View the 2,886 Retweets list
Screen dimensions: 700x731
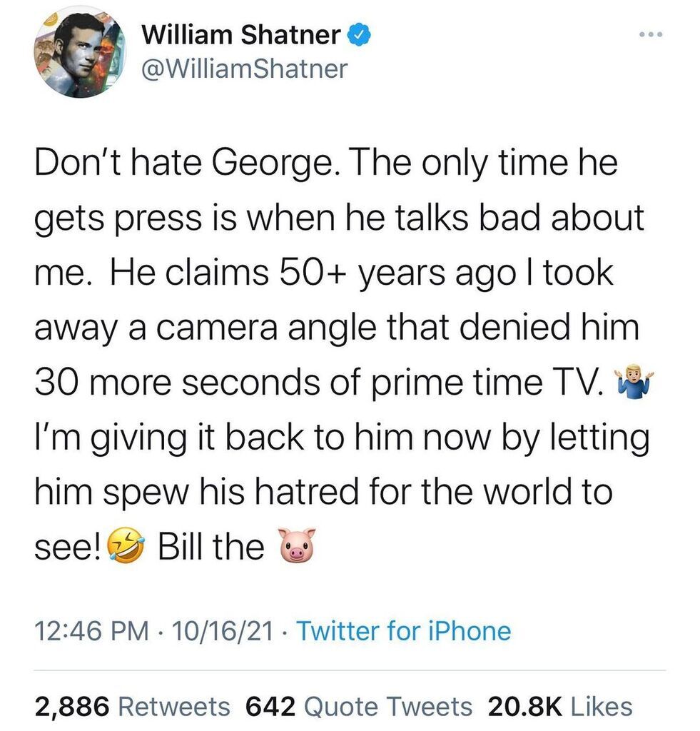tap(133, 707)
